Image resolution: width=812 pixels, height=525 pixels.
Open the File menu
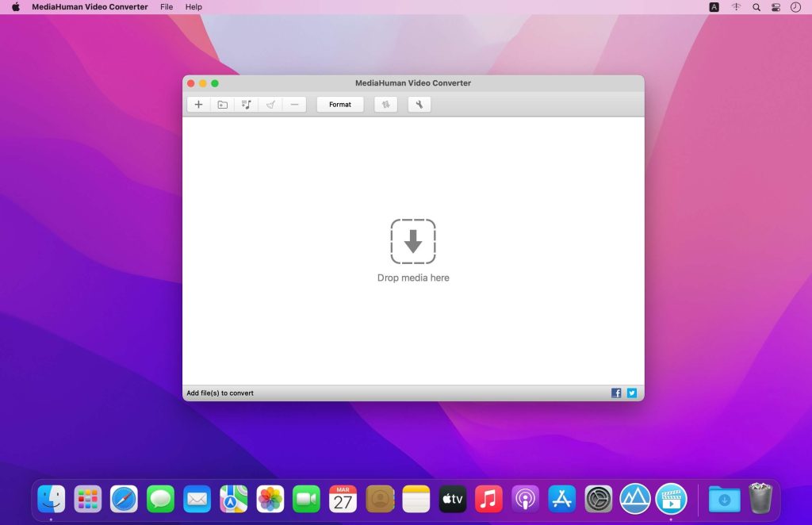pos(167,7)
